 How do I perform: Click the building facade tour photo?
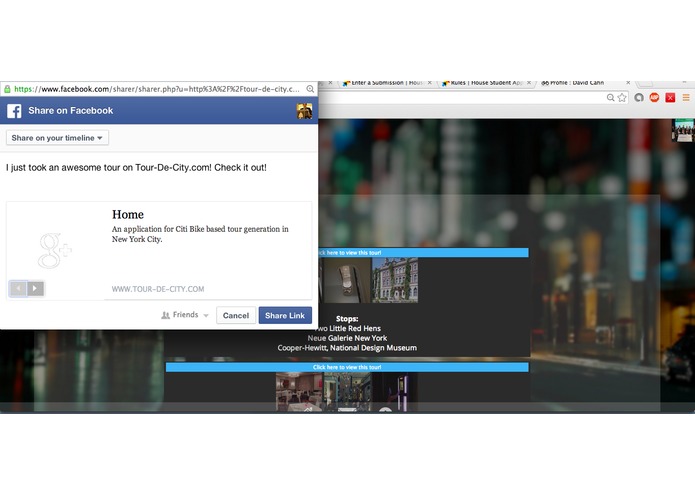(x=394, y=280)
